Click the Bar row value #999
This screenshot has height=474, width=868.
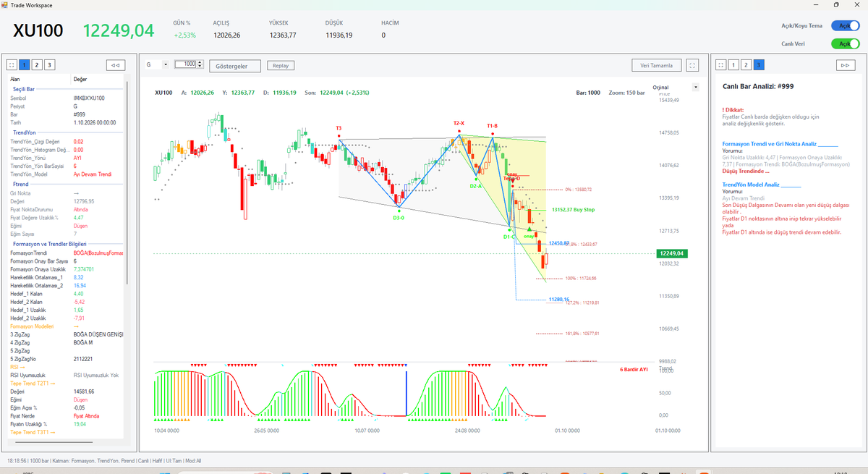[79, 114]
